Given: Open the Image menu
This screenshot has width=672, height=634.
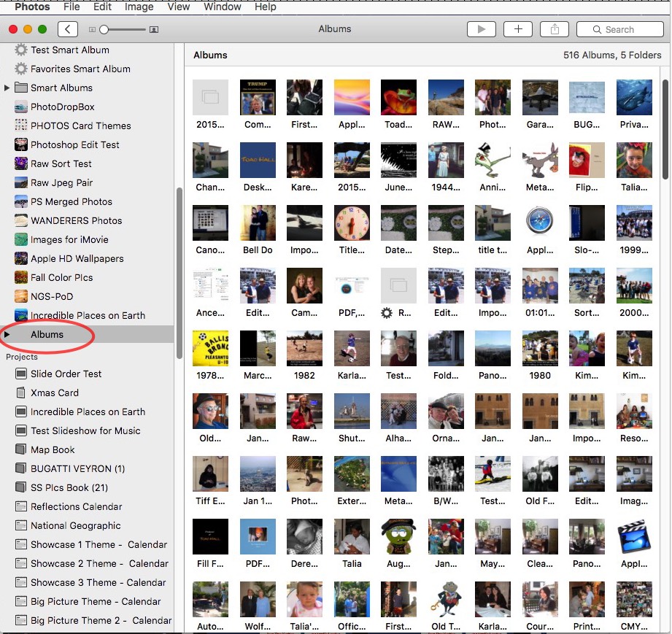Looking at the screenshot, I should click(139, 7).
